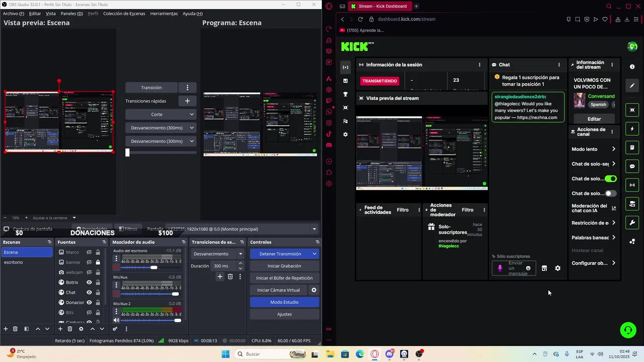644x362 pixels.
Task: Add a quick transition with plus button
Action: coord(187,101)
